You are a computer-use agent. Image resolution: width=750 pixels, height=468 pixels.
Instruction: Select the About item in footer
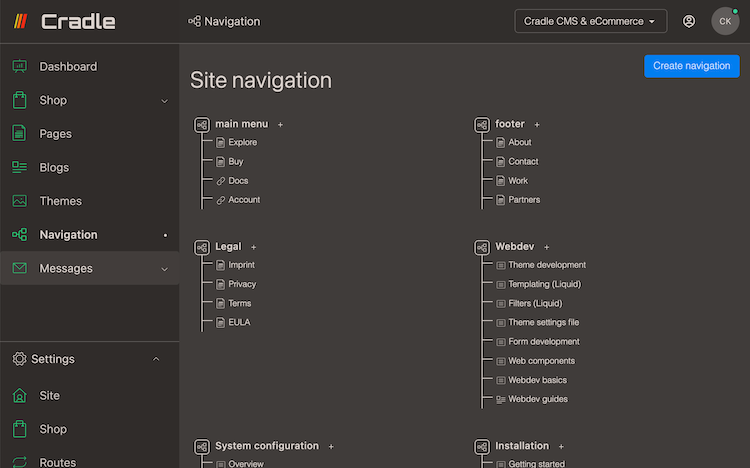click(x=520, y=142)
